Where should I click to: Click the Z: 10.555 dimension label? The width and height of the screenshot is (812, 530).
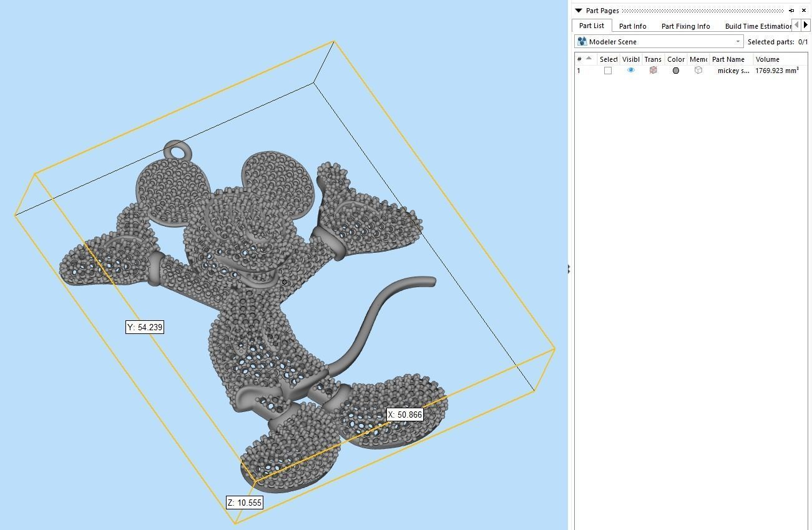(x=244, y=503)
